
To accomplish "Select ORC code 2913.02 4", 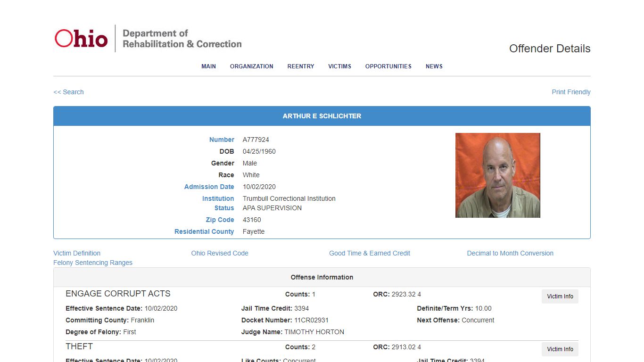I will click(x=406, y=347).
